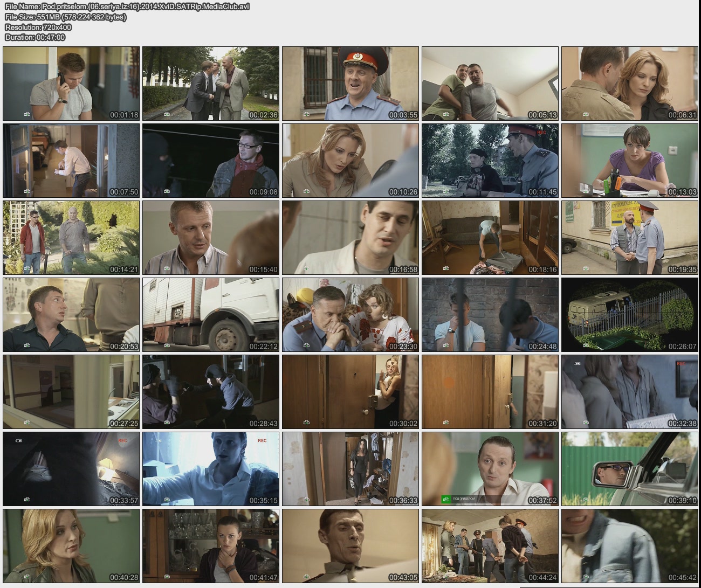Image resolution: width=701 pixels, height=588 pixels.
Task: Click the Resolution 720x400 text
Action: coord(38,27)
